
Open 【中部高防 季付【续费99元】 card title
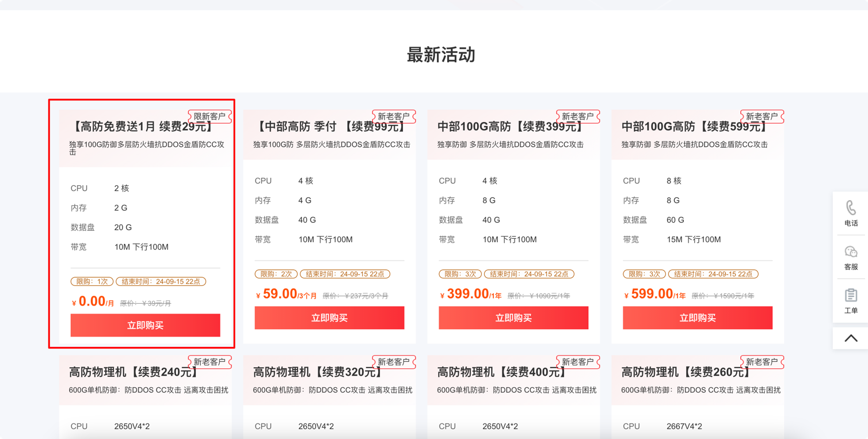click(x=332, y=127)
